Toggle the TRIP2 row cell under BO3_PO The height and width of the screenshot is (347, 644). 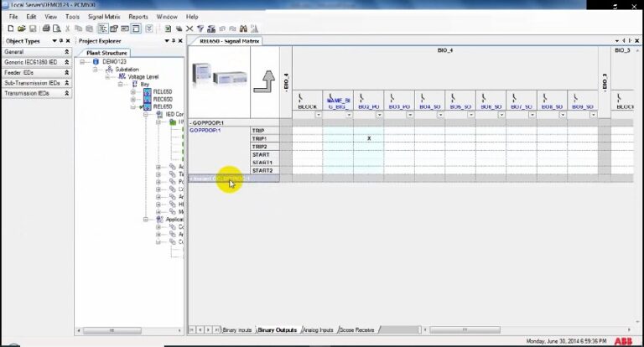399,147
